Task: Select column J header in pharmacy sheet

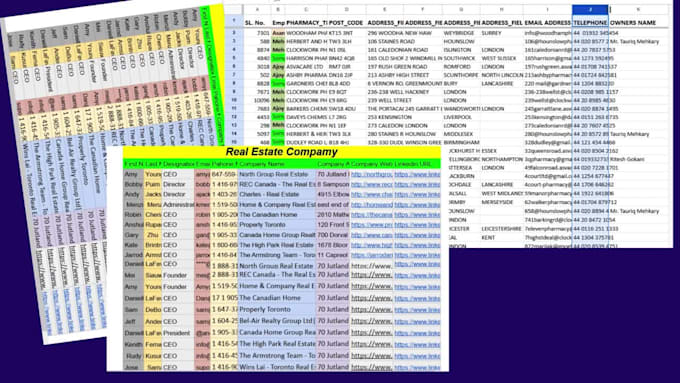Action: pos(590,10)
